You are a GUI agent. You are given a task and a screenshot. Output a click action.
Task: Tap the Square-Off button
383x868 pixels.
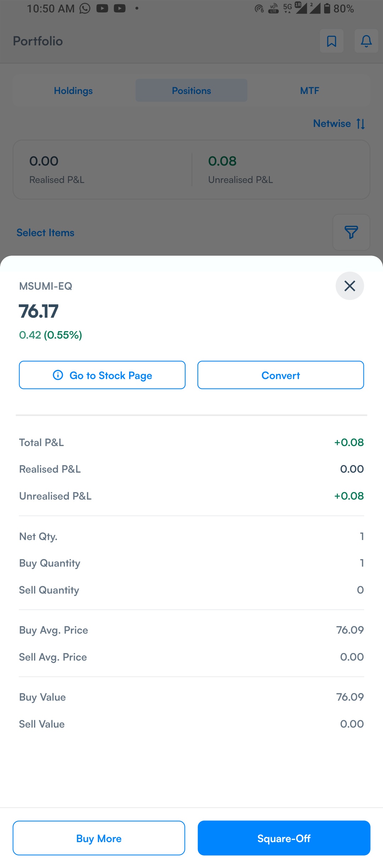coord(284,838)
